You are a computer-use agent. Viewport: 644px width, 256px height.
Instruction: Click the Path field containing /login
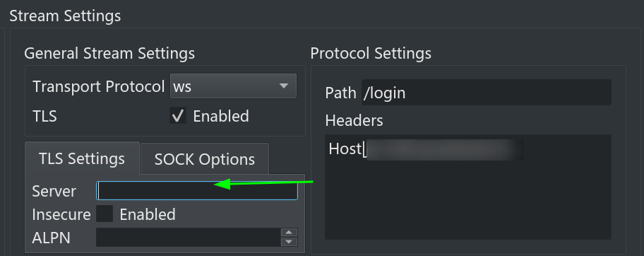point(487,93)
